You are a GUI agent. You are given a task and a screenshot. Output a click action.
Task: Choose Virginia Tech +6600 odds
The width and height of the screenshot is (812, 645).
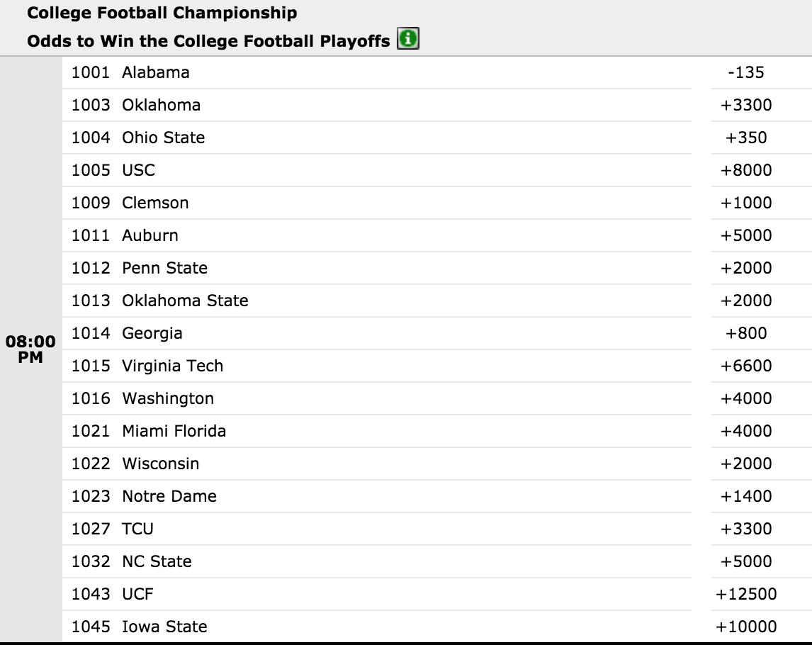745,366
